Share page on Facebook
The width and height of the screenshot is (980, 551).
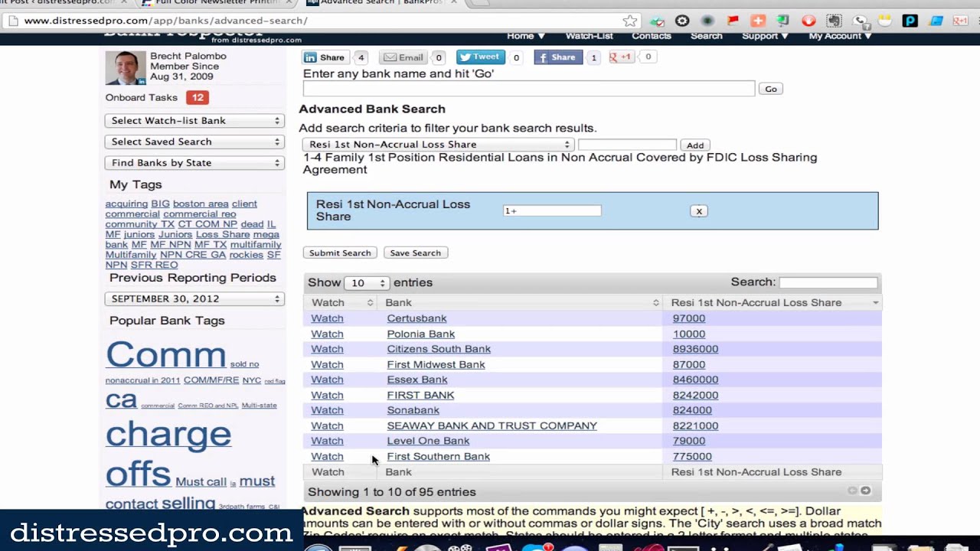[558, 57]
